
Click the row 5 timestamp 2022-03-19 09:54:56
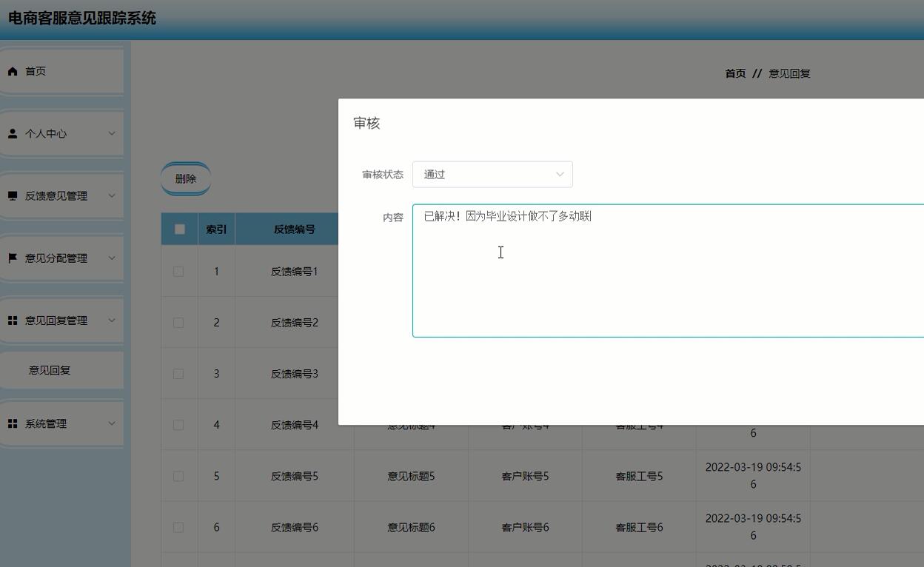tap(753, 476)
